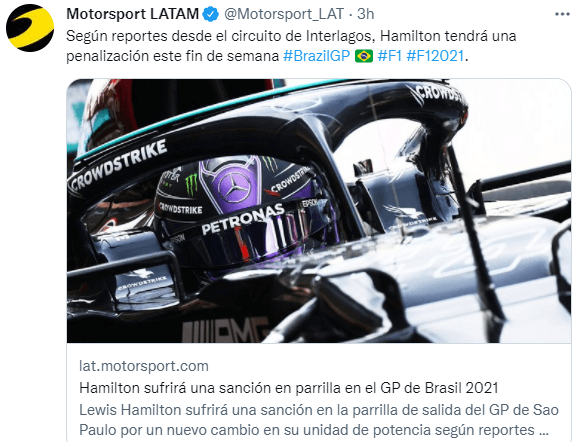Screen dimensions: 582x442
Task: Open the #BrazilGP hashtag
Action: pos(316,56)
